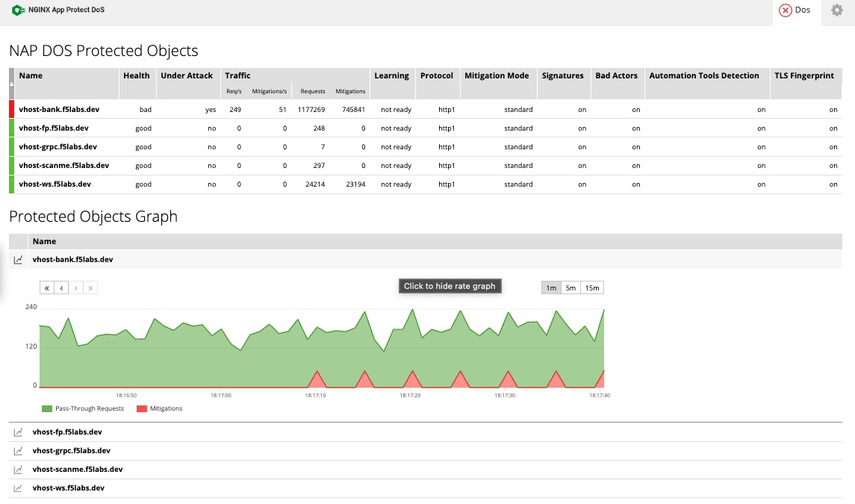Viewport: 855px width, 504px height.
Task: Click requests value 248 for vhost-fp
Action: pos(319,128)
